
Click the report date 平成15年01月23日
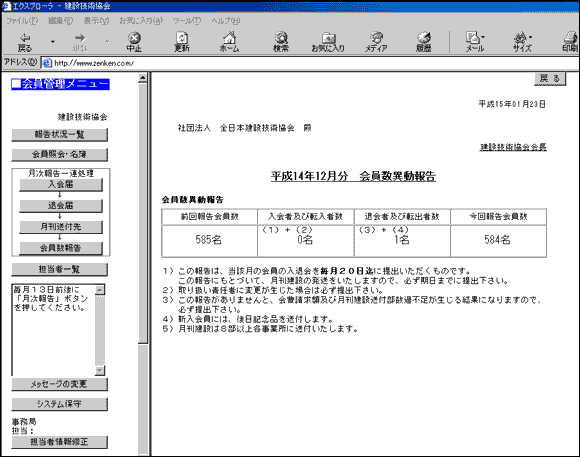(x=512, y=104)
